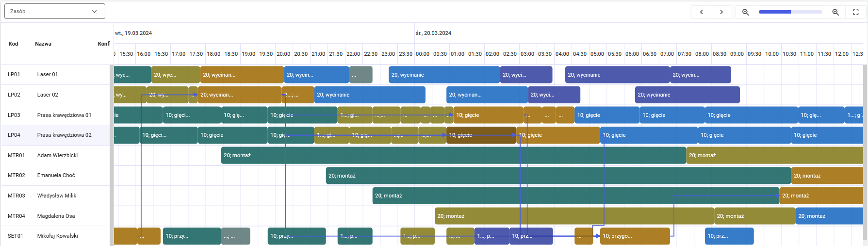Viewport: 868px width, 246px height.
Task: Click the next period arrow button
Action: (x=721, y=12)
